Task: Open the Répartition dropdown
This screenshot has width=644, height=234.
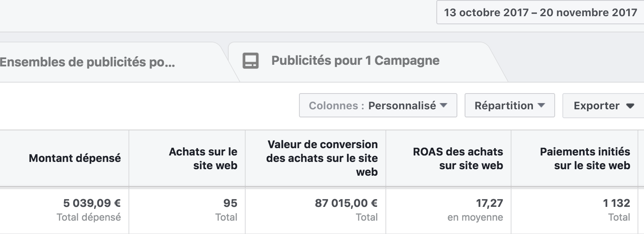Action: (x=510, y=106)
